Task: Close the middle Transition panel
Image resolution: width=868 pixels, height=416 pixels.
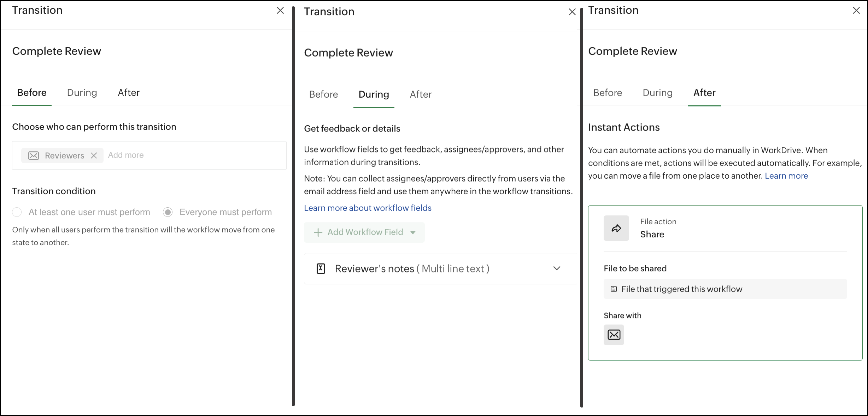Action: tap(572, 12)
